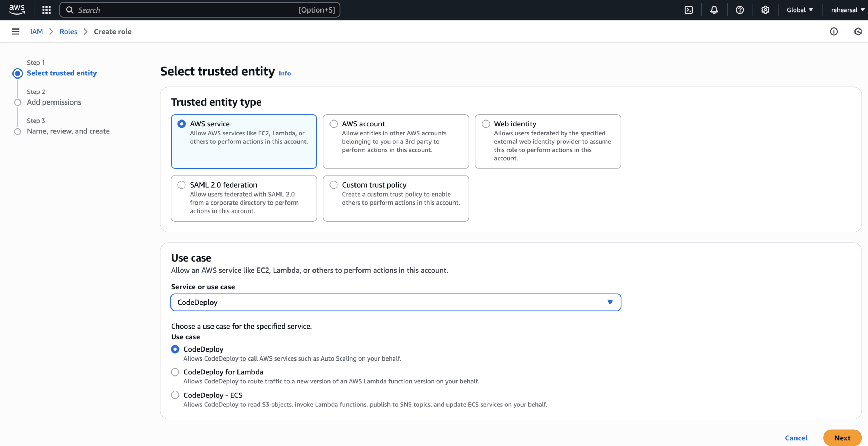Image resolution: width=868 pixels, height=446 pixels.
Task: Cancel the role creation
Action: tap(796, 438)
